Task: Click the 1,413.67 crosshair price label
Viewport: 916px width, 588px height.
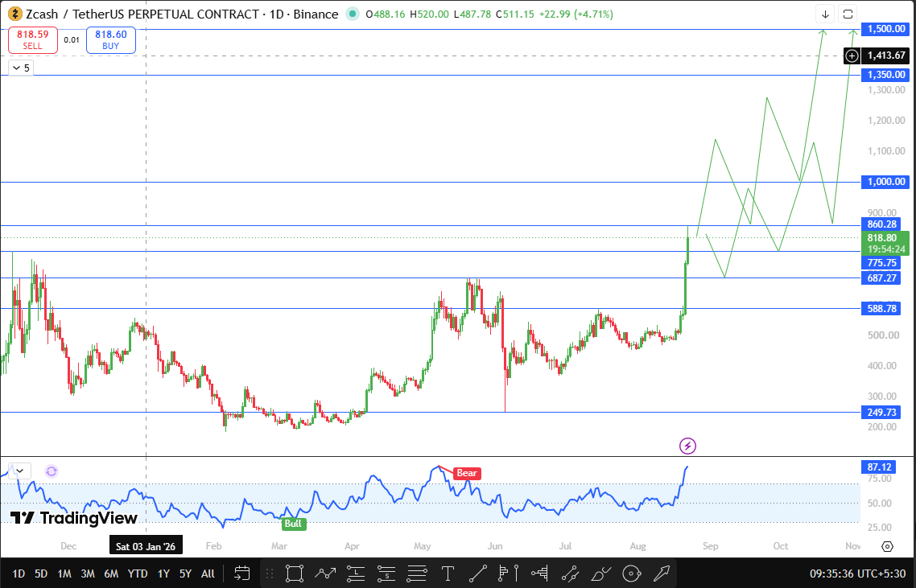Action: click(886, 56)
